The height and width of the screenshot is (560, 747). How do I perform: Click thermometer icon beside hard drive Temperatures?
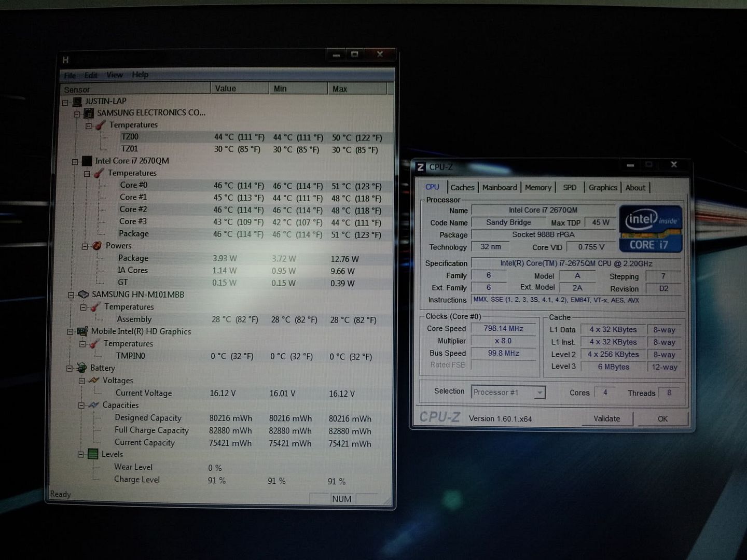95,307
